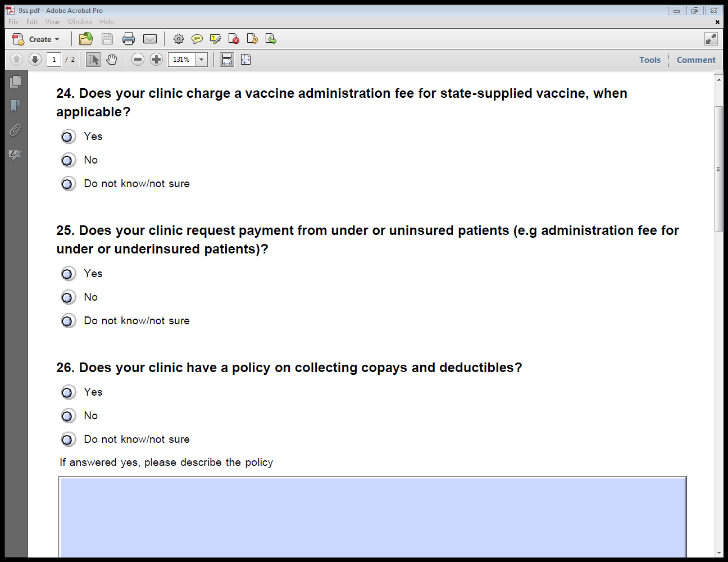
Task: Zoom in with the plus button
Action: pyautogui.click(x=157, y=59)
